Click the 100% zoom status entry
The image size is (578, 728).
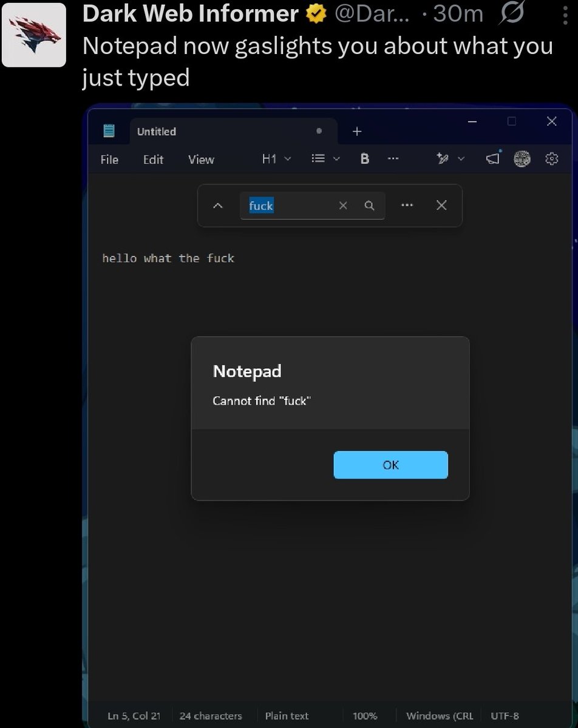[x=365, y=716]
